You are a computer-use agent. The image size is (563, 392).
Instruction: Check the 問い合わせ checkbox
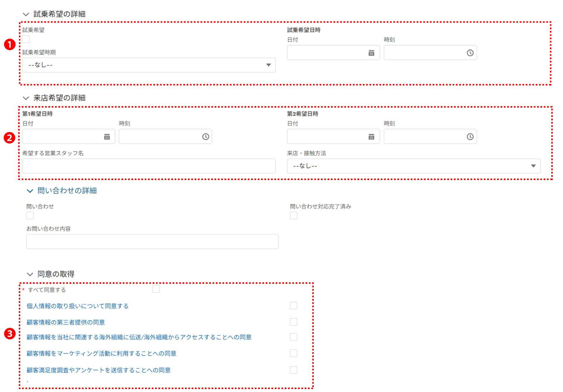[x=30, y=216]
